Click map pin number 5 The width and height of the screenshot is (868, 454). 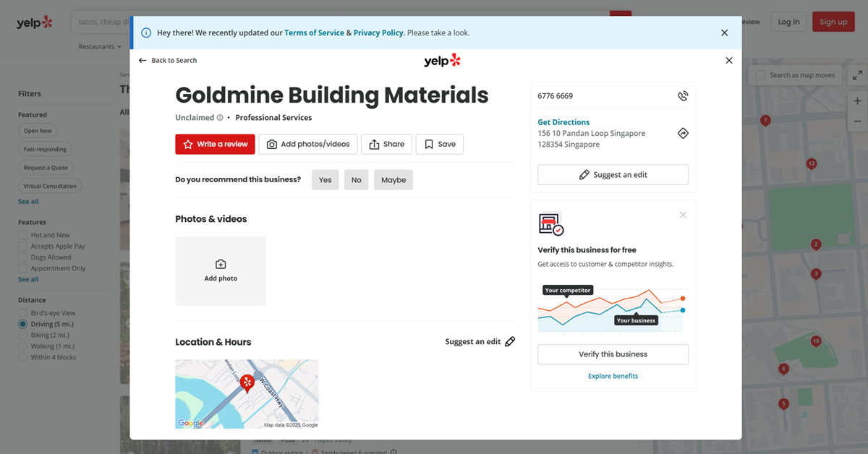coord(783,404)
